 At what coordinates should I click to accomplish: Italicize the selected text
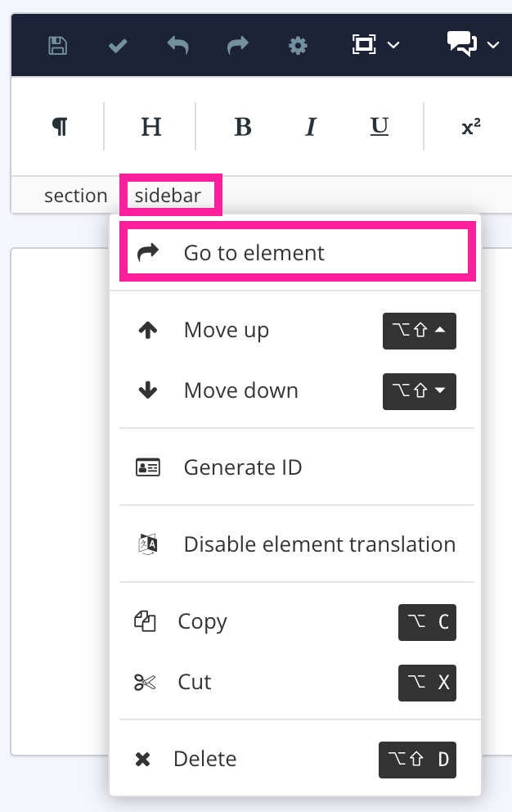(310, 126)
